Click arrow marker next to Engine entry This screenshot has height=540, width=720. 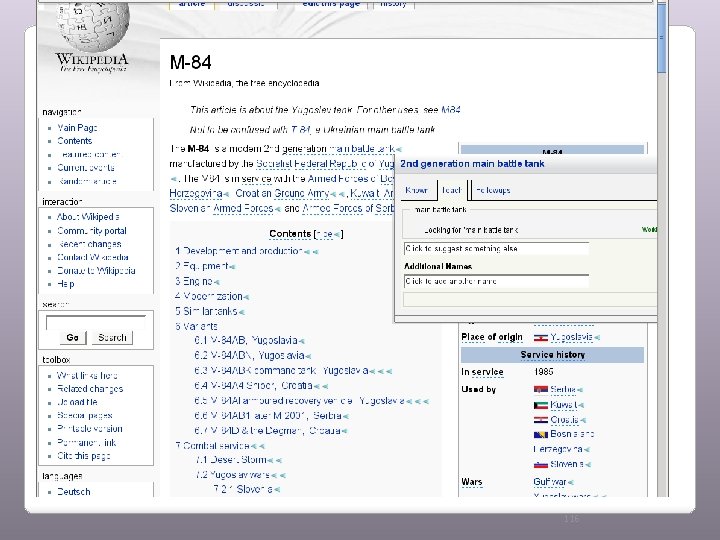[216, 281]
